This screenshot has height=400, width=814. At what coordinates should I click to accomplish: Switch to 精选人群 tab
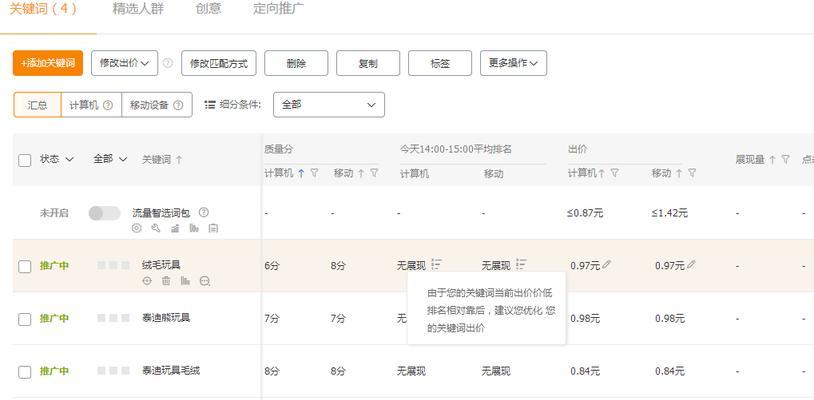pos(138,9)
